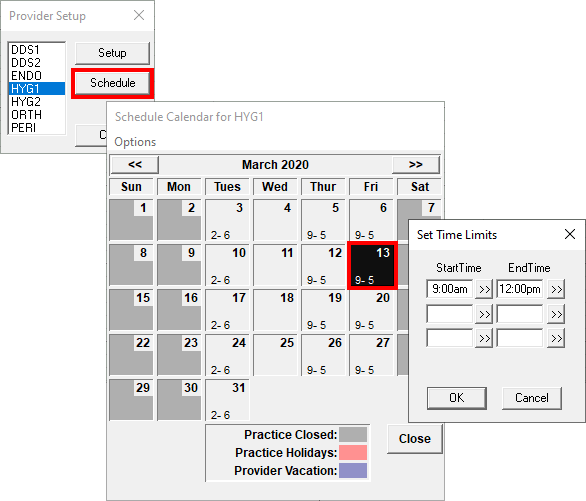Click the Fri column header
Viewport: 586px width, 501px height.
point(371,187)
